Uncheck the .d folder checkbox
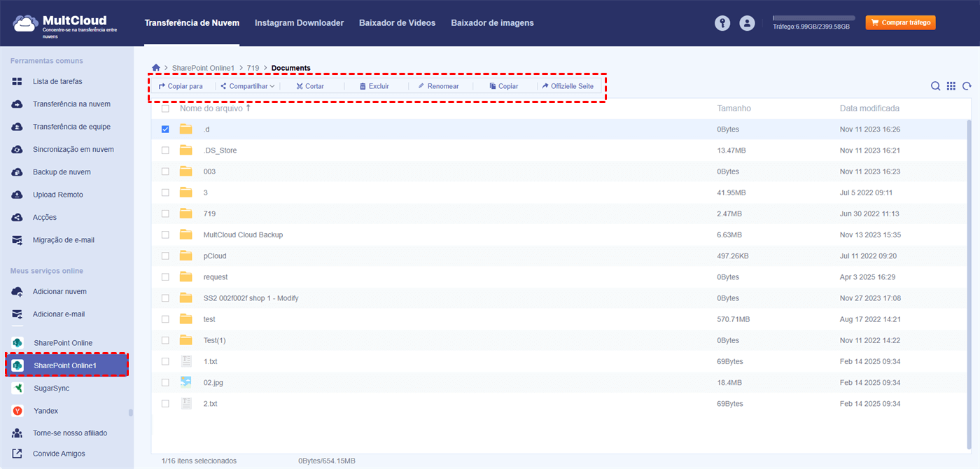The width and height of the screenshot is (980, 469). tap(165, 129)
